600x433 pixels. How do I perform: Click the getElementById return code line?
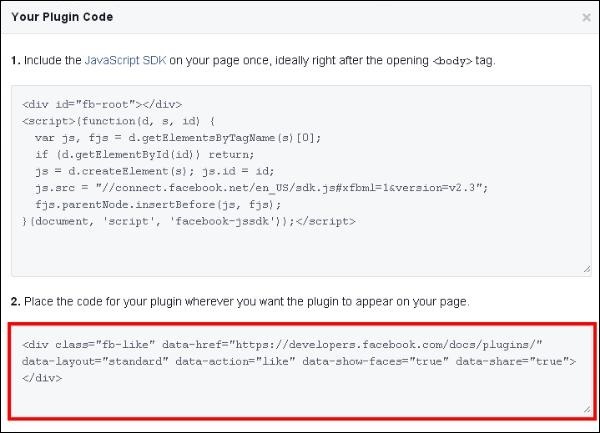pyautogui.click(x=145, y=154)
